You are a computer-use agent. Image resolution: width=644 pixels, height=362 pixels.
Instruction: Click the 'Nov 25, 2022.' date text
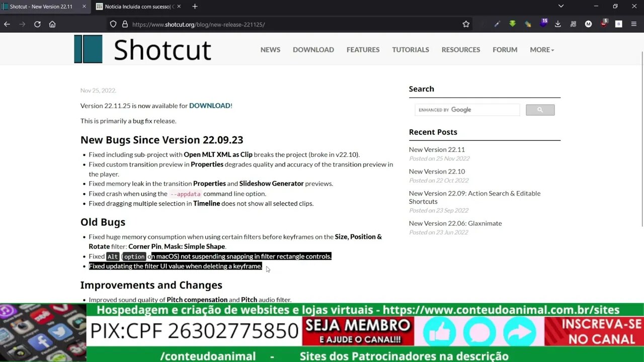[98, 90]
